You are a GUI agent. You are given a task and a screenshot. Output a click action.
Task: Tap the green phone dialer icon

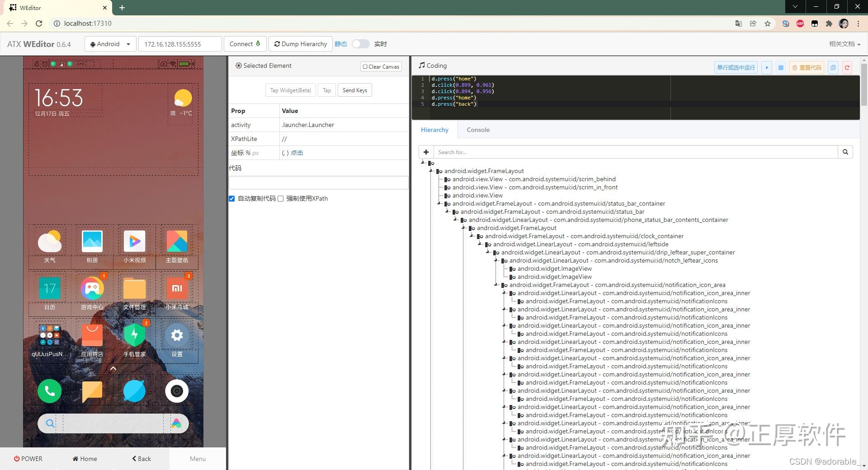click(x=50, y=391)
